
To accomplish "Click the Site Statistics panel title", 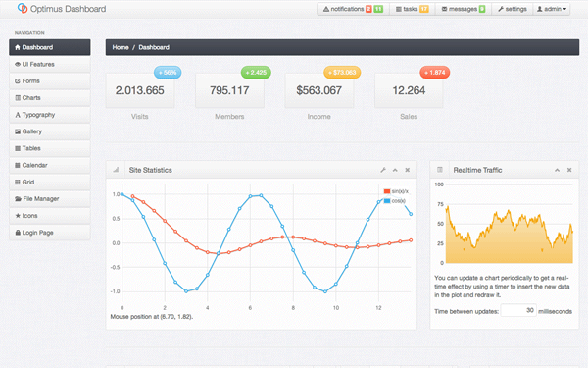I will tap(150, 170).
